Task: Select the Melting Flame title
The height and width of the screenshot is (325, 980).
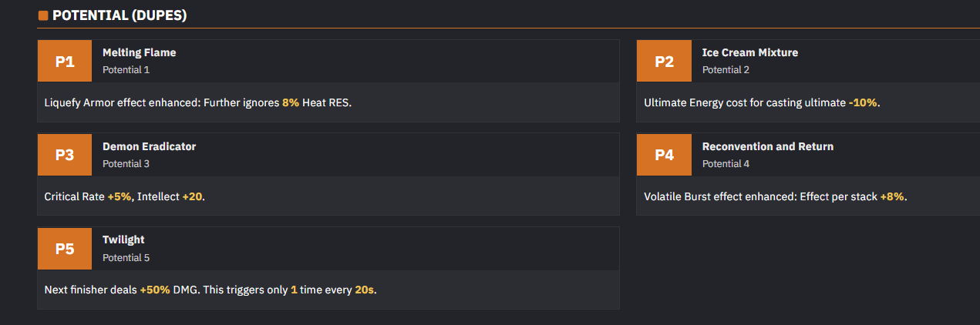Action: tap(139, 52)
